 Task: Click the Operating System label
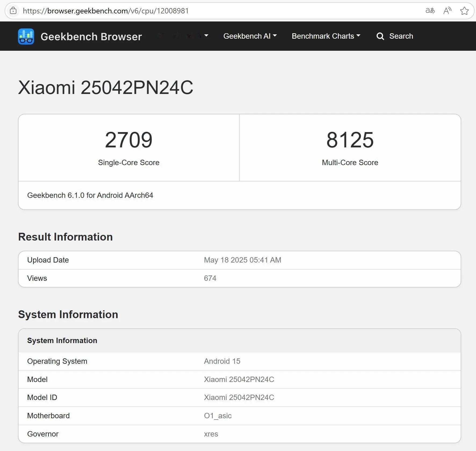click(57, 361)
